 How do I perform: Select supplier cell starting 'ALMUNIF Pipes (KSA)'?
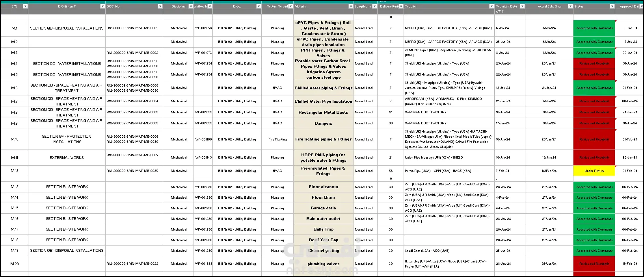click(449, 53)
